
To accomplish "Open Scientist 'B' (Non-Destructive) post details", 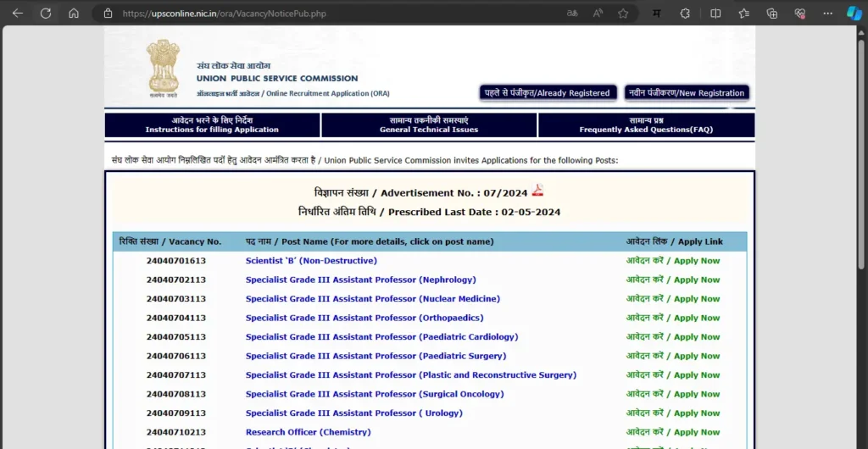I will coord(311,261).
